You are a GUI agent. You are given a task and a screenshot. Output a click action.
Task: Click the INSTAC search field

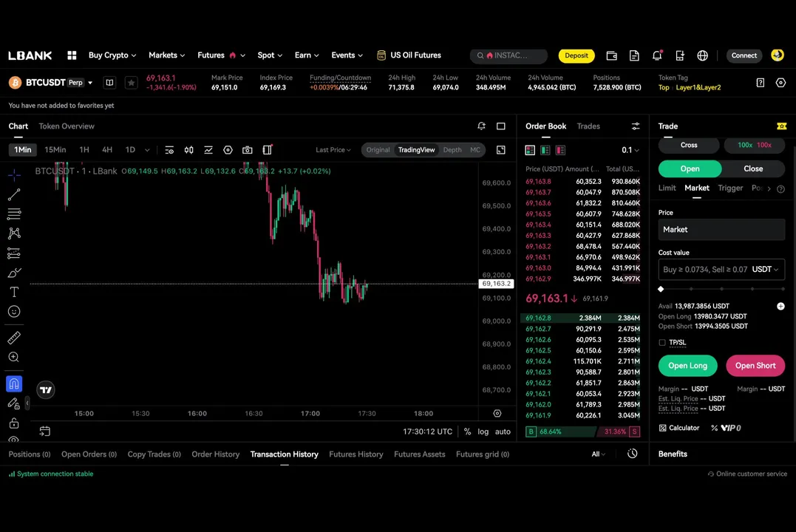coord(508,56)
